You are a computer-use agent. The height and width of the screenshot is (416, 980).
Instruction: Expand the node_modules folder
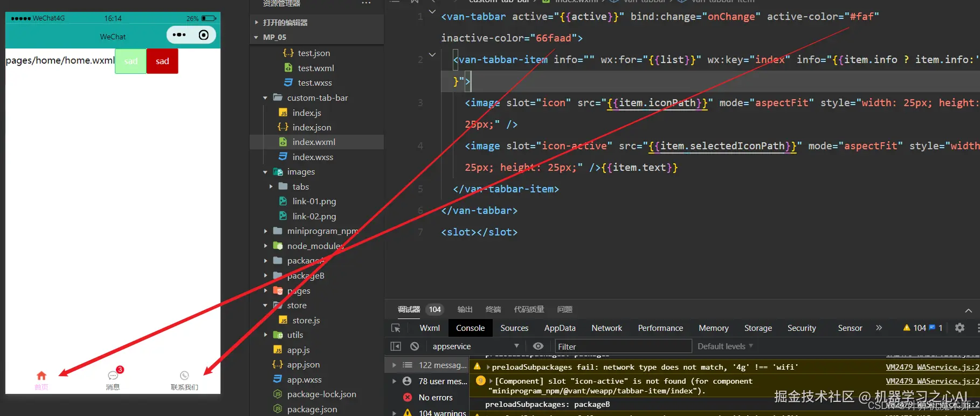(265, 246)
